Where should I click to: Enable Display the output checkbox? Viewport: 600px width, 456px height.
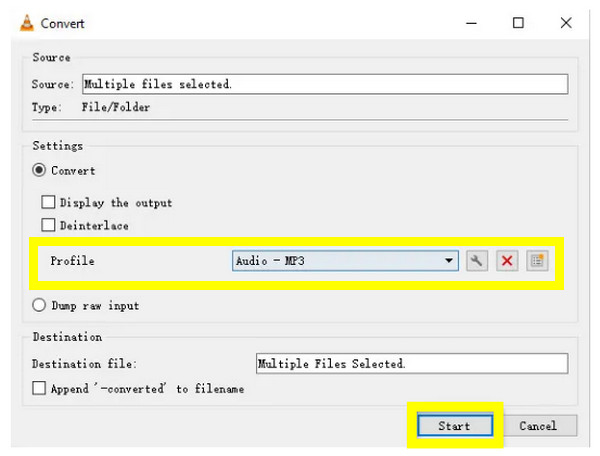[x=48, y=202]
